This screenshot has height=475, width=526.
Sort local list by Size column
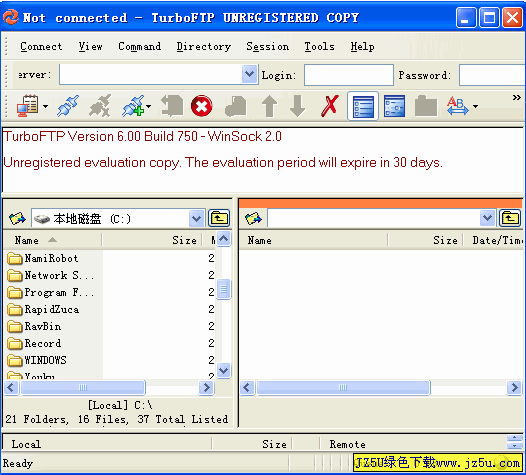(x=152, y=240)
